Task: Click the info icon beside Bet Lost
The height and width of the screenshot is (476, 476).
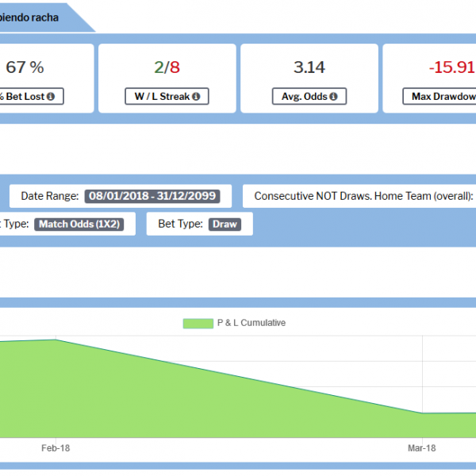Action: coord(51,97)
